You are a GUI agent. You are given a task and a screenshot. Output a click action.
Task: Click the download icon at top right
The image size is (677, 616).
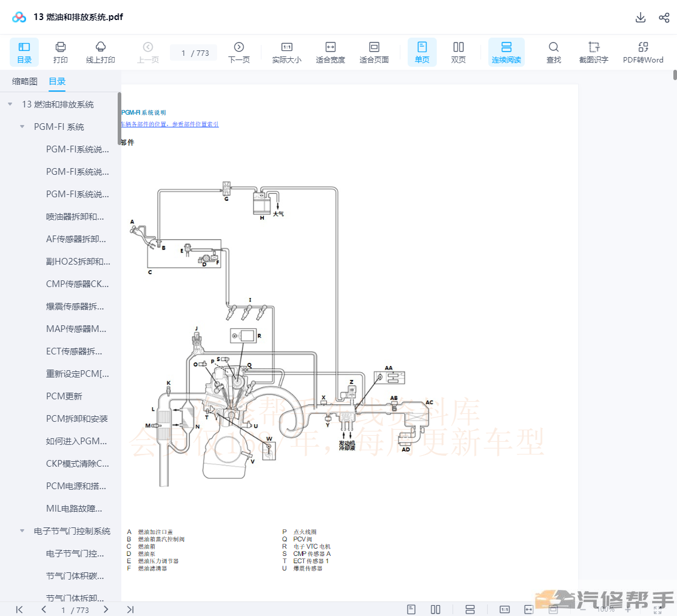[641, 17]
